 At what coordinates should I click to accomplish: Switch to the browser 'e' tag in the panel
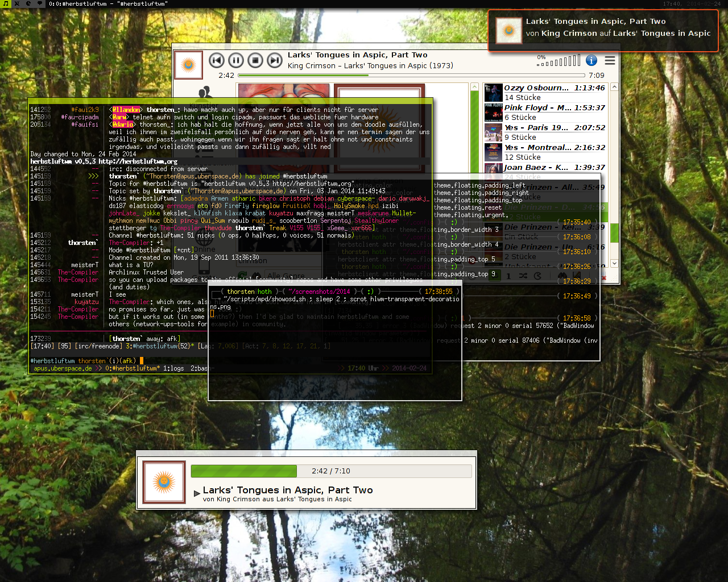(28, 3)
